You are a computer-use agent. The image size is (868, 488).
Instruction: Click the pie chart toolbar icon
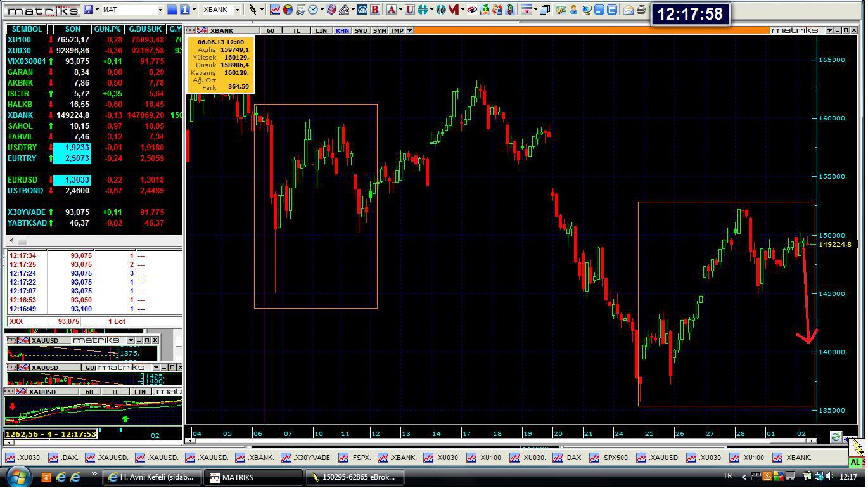point(288,10)
